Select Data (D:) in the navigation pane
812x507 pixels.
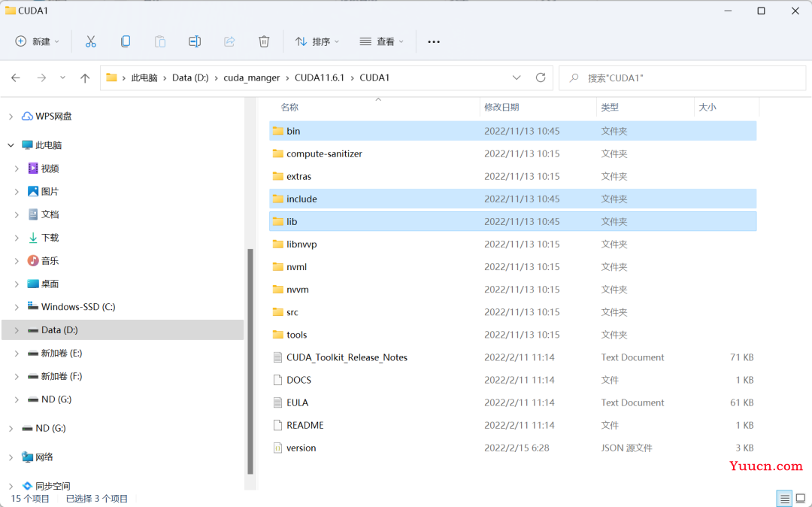(59, 329)
